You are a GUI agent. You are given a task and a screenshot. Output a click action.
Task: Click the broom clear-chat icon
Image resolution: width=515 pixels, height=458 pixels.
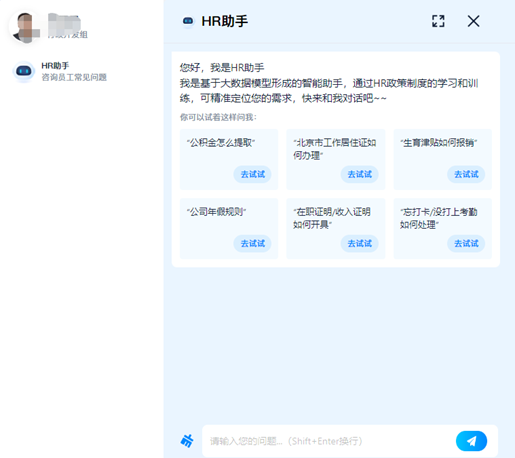pyautogui.click(x=187, y=441)
